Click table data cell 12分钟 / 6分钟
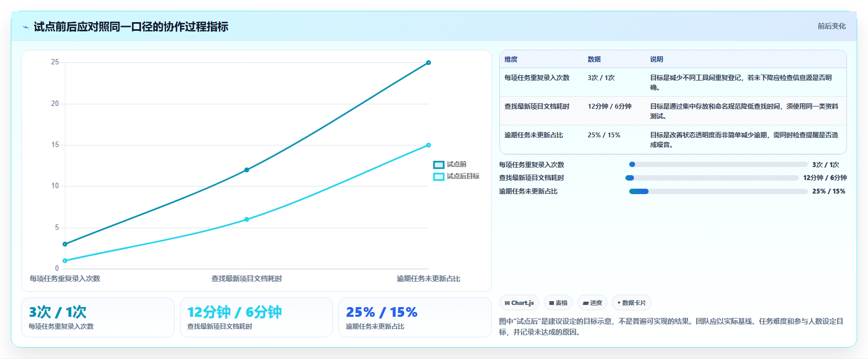This screenshot has height=359, width=868. tap(610, 107)
